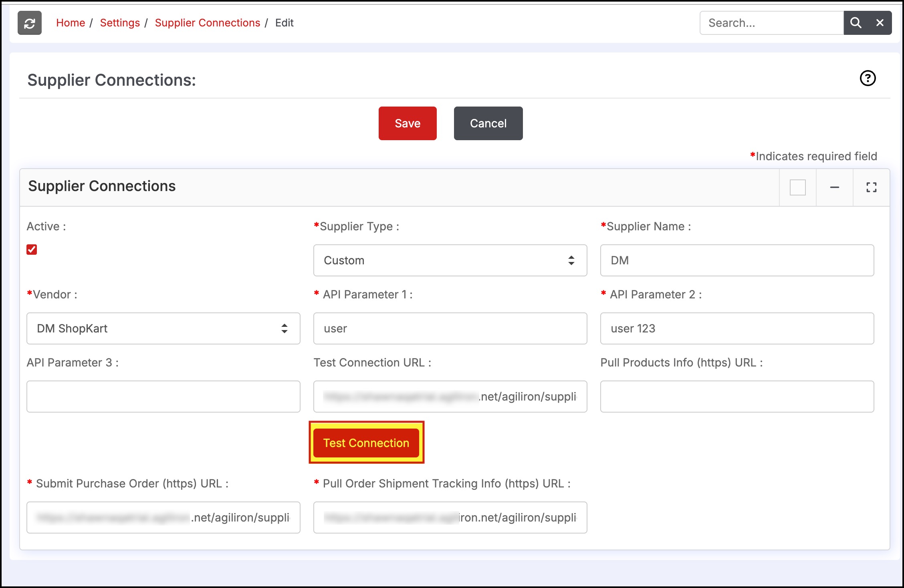Click the clear search X icon
The height and width of the screenshot is (588, 904).
pos(880,23)
